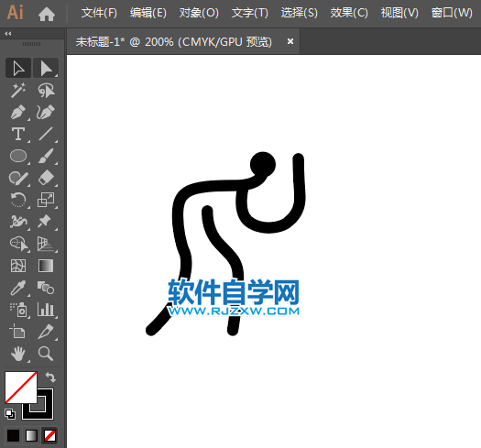Viewport: 481px width, 448px height.
Task: Select the Rotate tool
Action: coord(18,200)
